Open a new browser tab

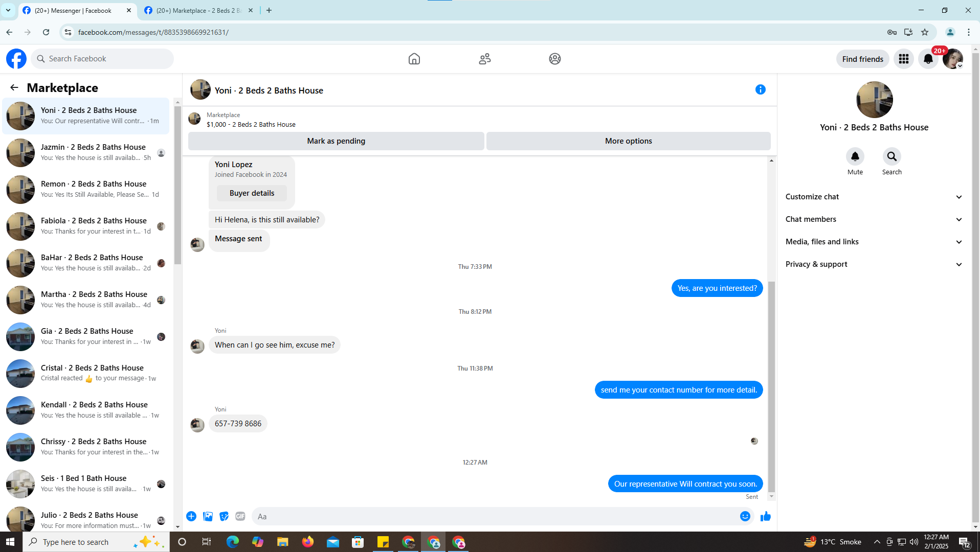point(269,11)
